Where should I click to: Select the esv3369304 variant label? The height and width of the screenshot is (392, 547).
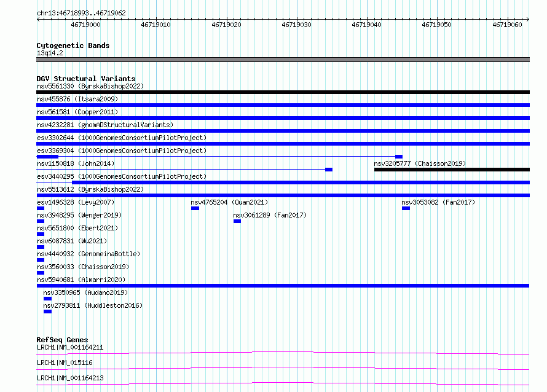(x=122, y=151)
